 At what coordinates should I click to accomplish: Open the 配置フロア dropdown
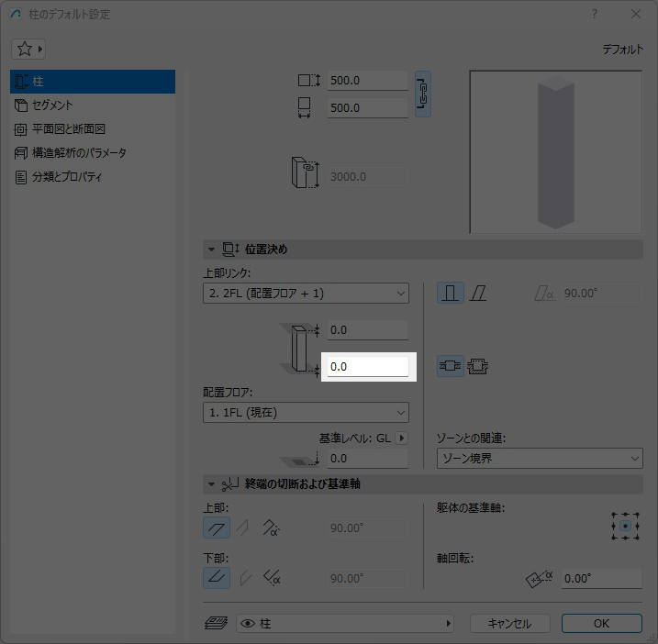click(x=306, y=413)
